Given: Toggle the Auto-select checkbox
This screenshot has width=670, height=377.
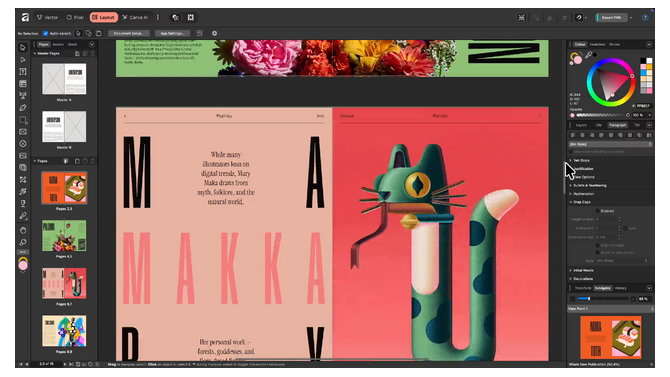Looking at the screenshot, I should [x=46, y=33].
